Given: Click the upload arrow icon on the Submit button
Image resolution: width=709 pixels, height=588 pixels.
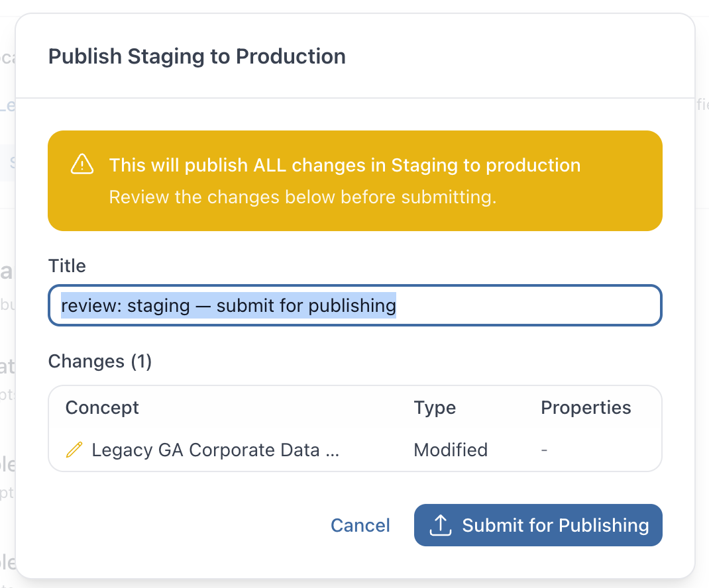Looking at the screenshot, I should [x=441, y=525].
